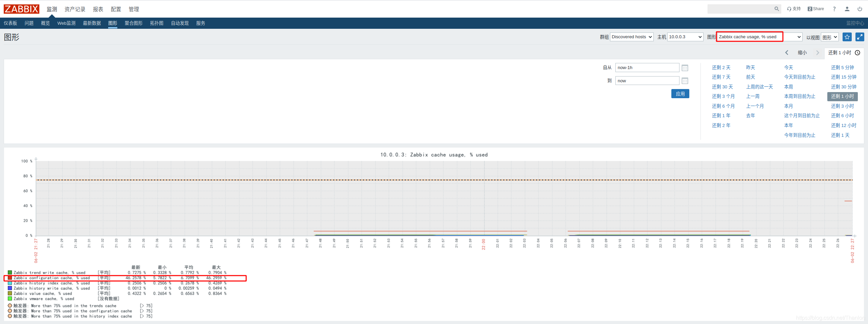
Task: Select the 还剩 5 分钟 range
Action: click(x=843, y=68)
